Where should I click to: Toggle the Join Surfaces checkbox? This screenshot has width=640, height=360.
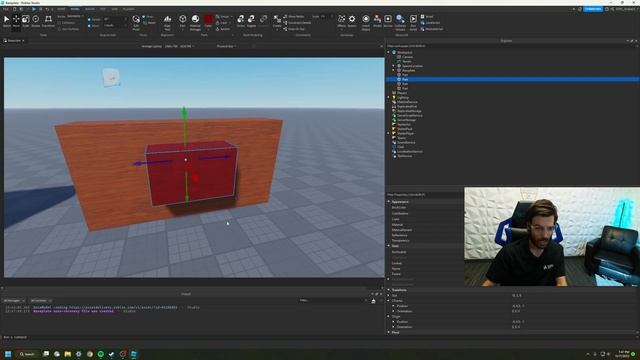click(60, 29)
